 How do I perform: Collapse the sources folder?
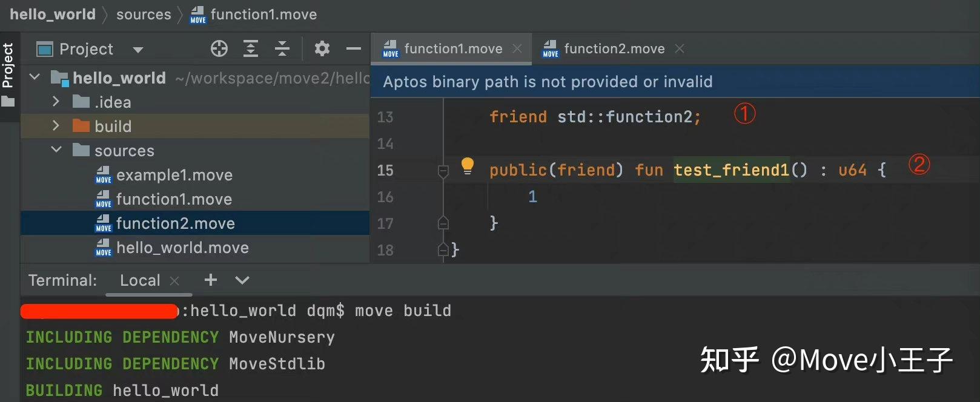(x=56, y=150)
